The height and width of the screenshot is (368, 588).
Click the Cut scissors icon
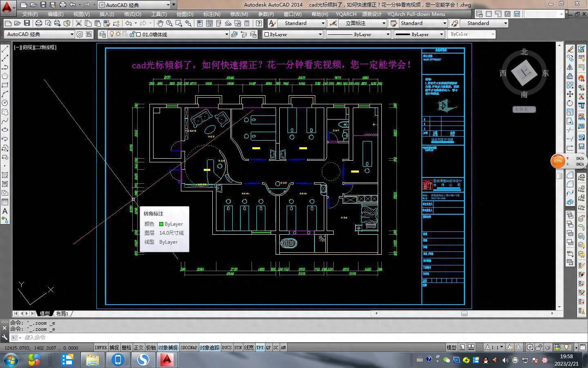[78, 23]
